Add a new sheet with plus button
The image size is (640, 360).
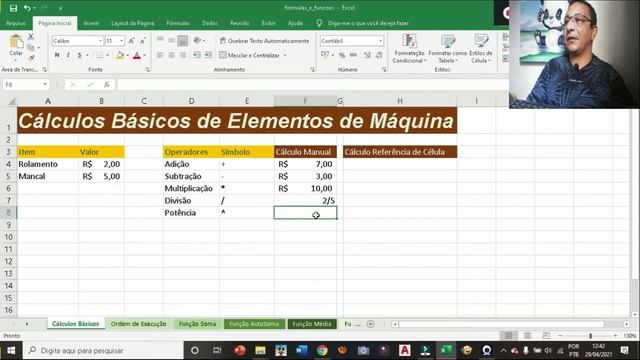pyautogui.click(x=371, y=324)
